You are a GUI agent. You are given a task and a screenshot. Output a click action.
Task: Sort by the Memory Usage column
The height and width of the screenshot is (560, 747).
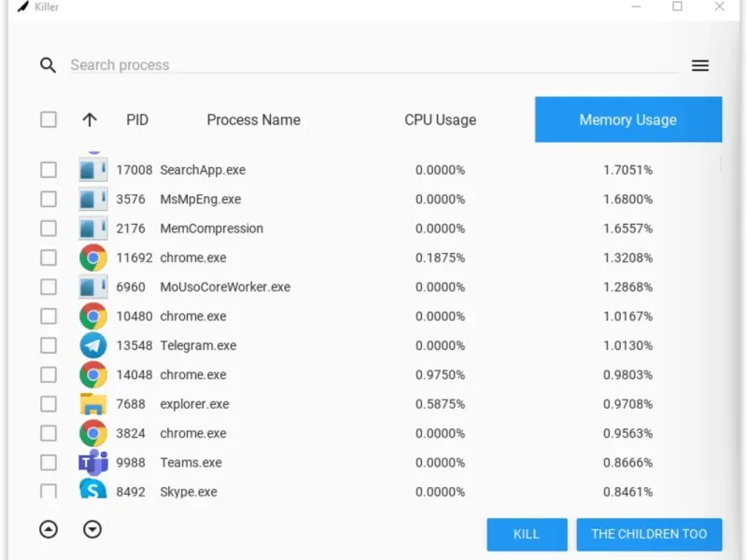point(627,119)
